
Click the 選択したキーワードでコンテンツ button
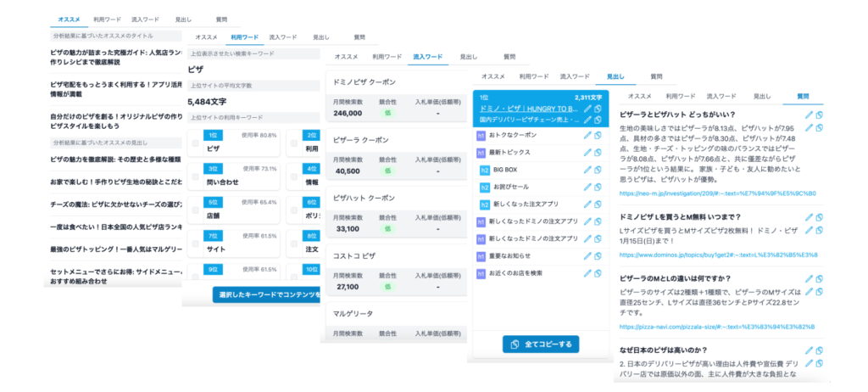[x=266, y=294]
